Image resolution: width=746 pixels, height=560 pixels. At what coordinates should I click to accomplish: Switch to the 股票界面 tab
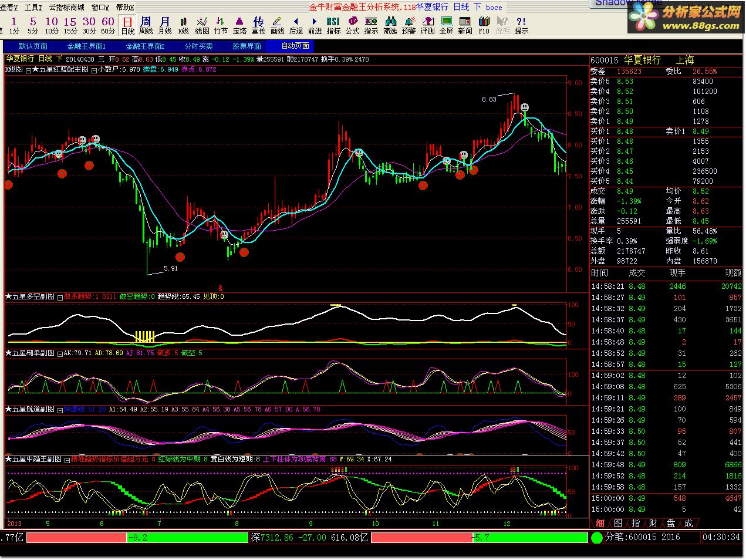point(247,46)
